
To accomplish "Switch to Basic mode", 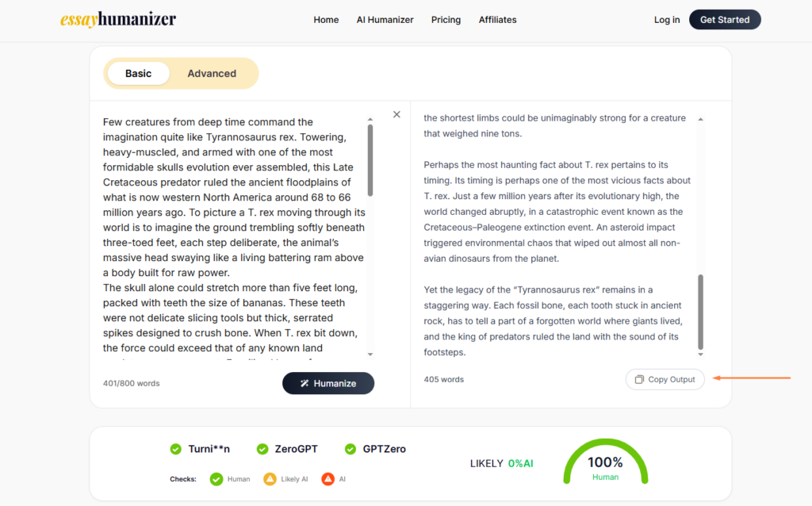I will click(x=138, y=74).
